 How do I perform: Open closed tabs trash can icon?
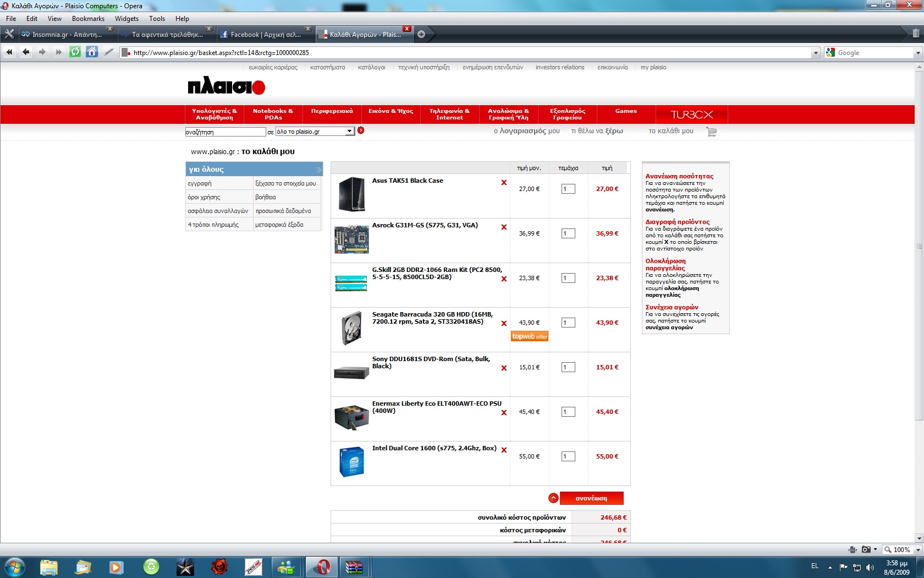coord(916,34)
